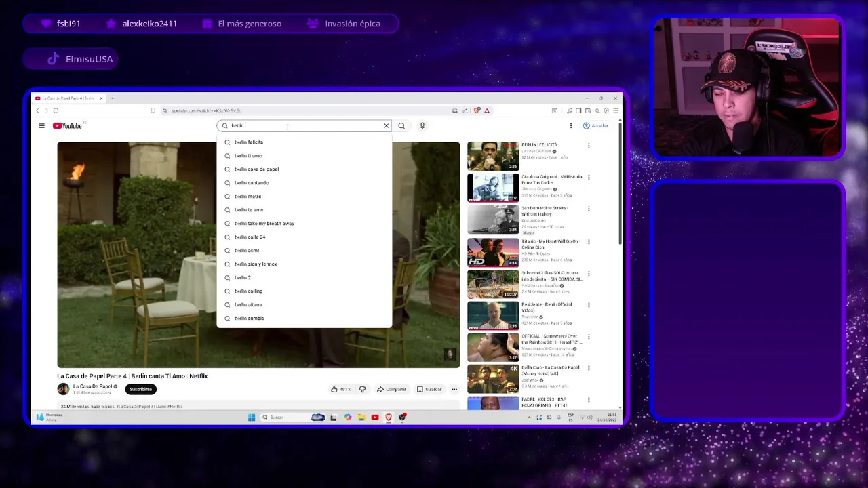Open options for 'BERLIN | FELICITÀ' video
Viewport: 868px width, 488px height.
tap(589, 145)
